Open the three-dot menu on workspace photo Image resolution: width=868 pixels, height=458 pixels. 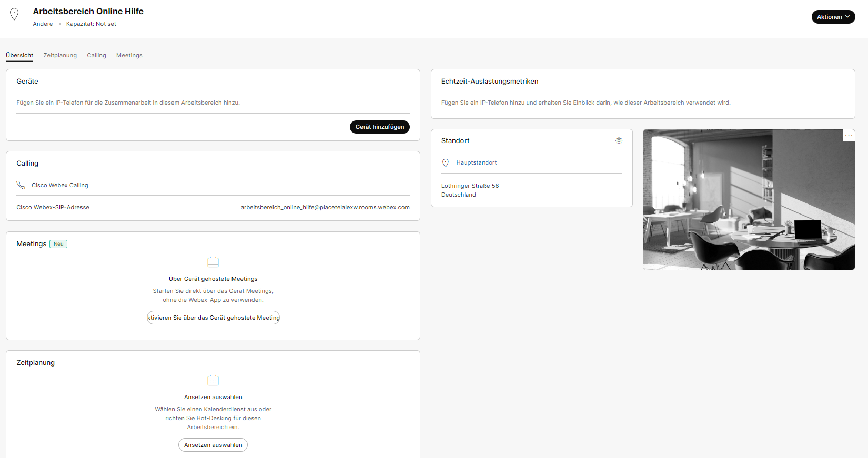(x=849, y=136)
